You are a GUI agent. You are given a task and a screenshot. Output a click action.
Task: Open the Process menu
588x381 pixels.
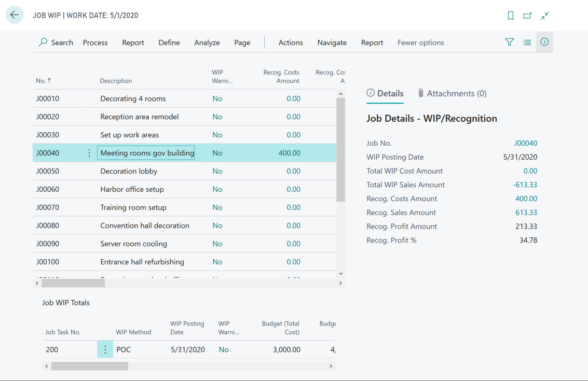(x=95, y=43)
